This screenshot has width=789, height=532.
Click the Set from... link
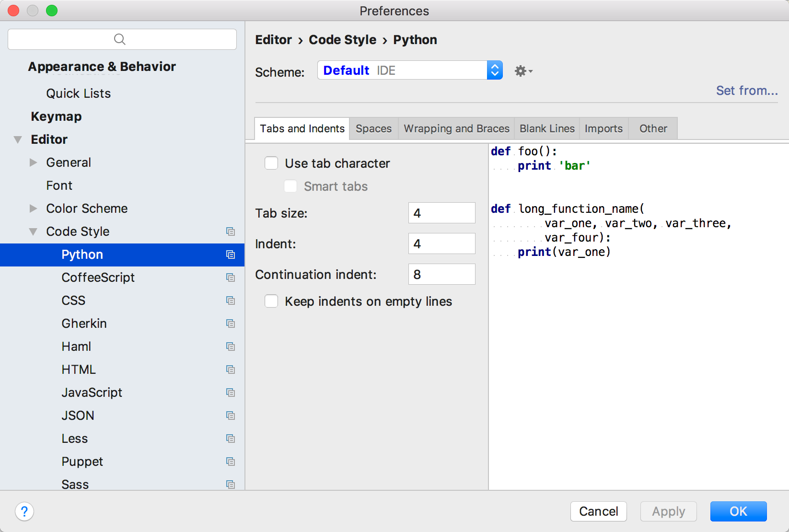tap(746, 91)
